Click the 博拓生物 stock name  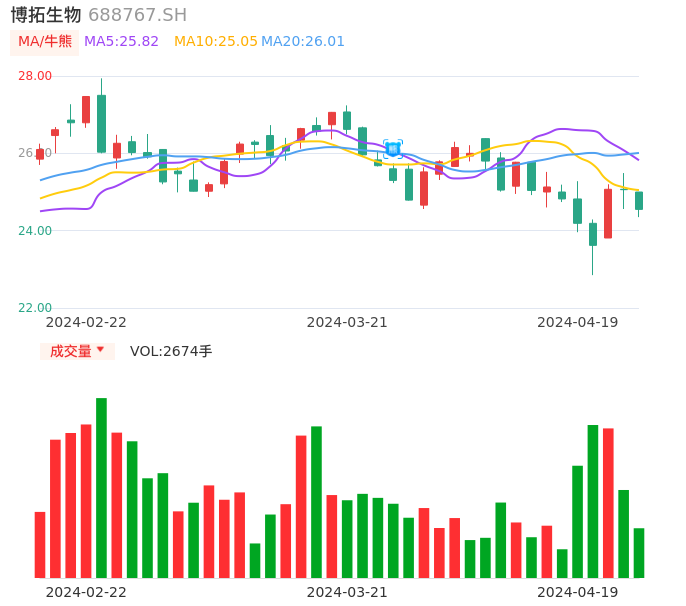click(x=46, y=15)
